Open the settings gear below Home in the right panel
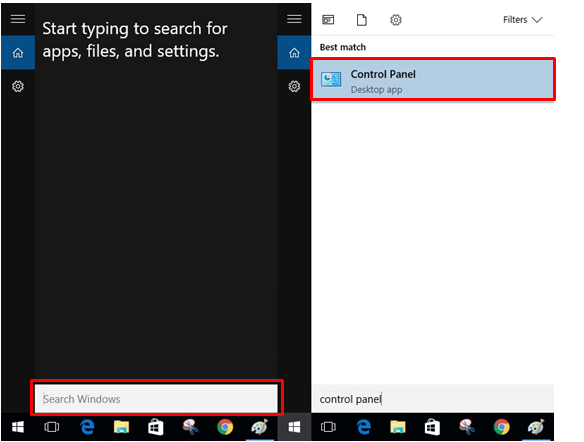Screen dimensions: 584x442 tap(294, 86)
